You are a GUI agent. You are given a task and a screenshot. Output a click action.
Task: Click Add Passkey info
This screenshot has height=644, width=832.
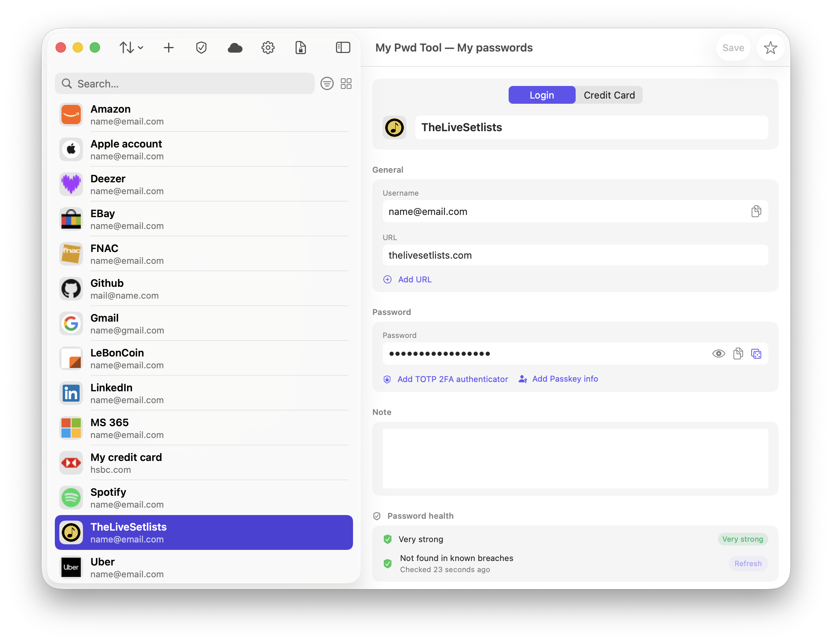click(565, 379)
